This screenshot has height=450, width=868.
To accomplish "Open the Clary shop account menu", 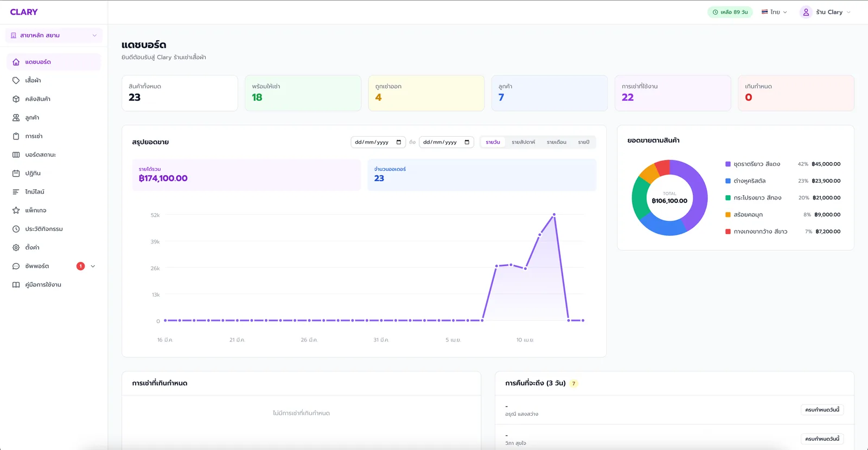I will (825, 12).
